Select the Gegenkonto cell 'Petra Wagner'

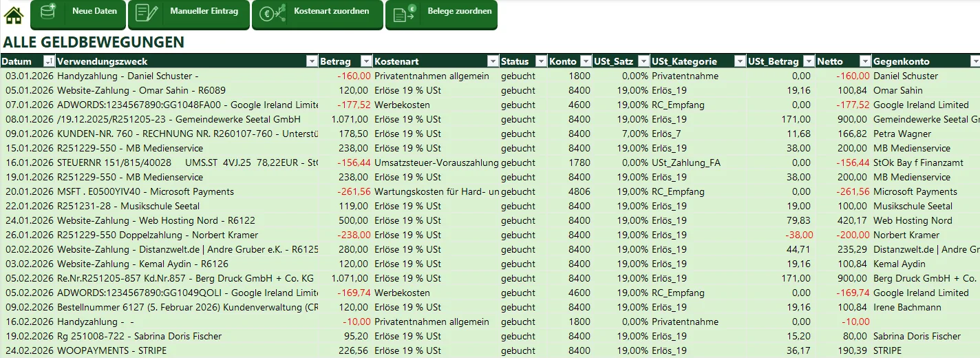(x=926, y=134)
